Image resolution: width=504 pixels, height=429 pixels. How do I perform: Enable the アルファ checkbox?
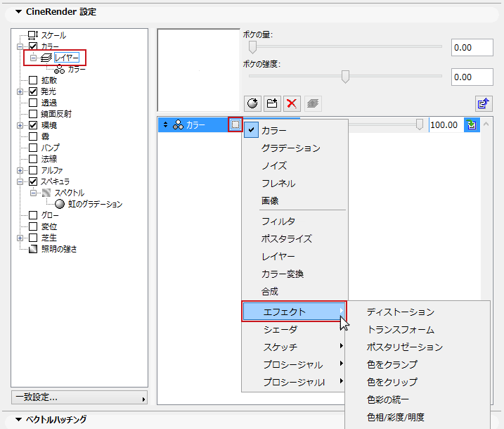pos(33,170)
